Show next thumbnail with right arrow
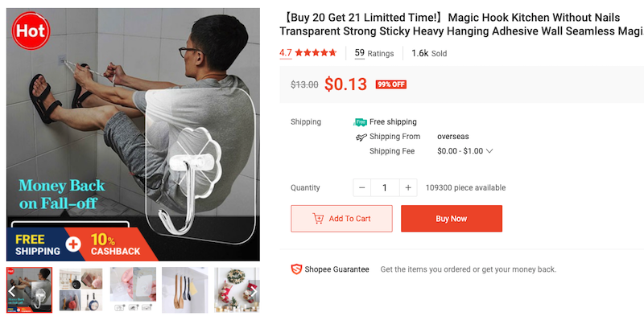 254,291
